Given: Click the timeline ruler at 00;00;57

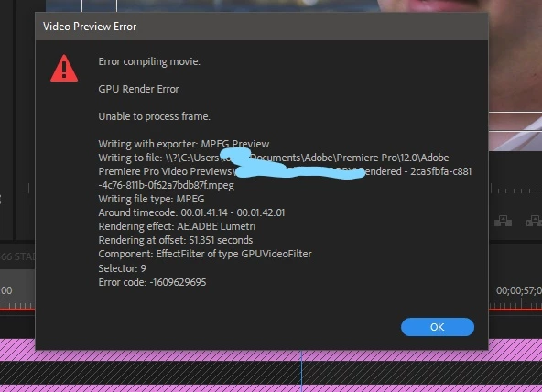Looking at the screenshot, I should 518,290.
